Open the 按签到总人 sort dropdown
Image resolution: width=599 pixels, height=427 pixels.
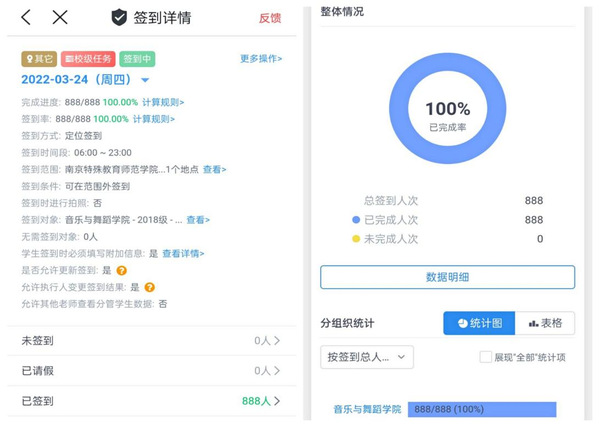[x=367, y=357]
